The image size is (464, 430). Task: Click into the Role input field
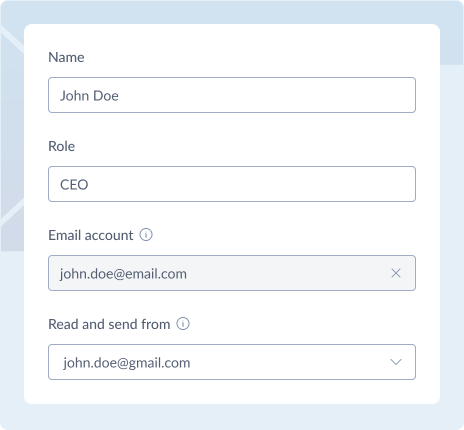[x=232, y=184]
